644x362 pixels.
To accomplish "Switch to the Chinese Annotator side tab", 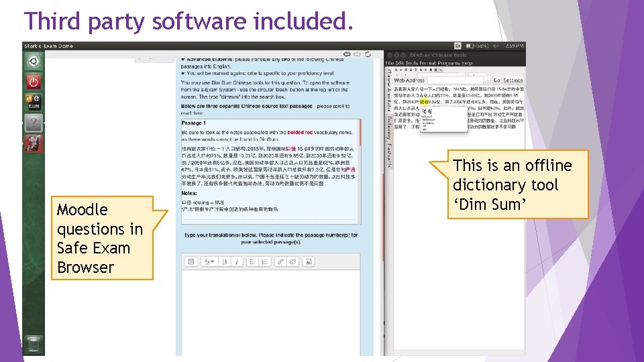I will [389, 90].
